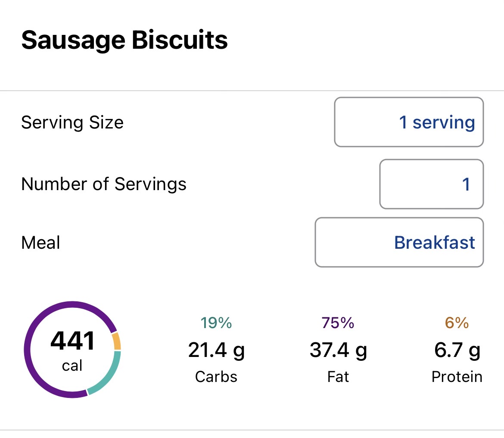Click the Meal row label
The image size is (504, 438).
[x=40, y=243]
